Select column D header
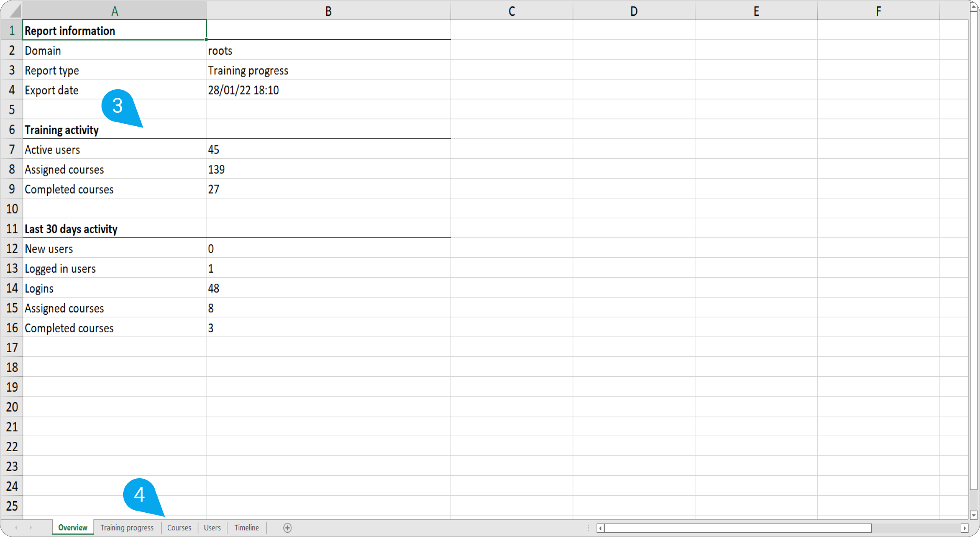The image size is (980, 537). tap(634, 11)
